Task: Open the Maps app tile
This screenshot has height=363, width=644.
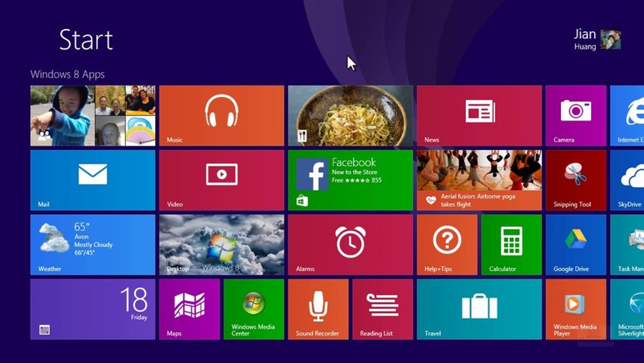Action: [x=189, y=310]
